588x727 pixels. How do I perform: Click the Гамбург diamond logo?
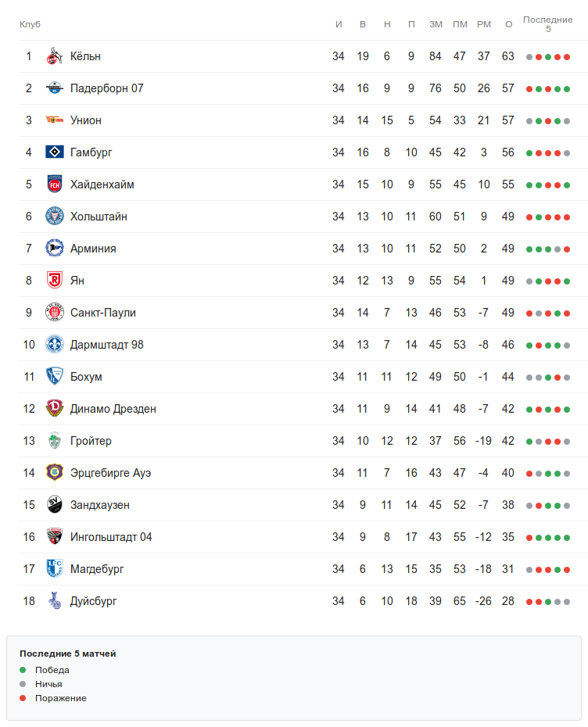coord(54,152)
